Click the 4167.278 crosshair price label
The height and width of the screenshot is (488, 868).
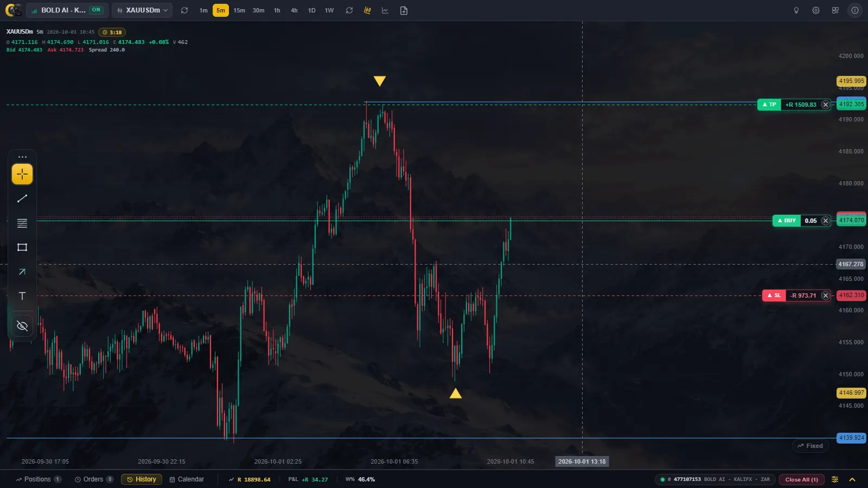(851, 264)
